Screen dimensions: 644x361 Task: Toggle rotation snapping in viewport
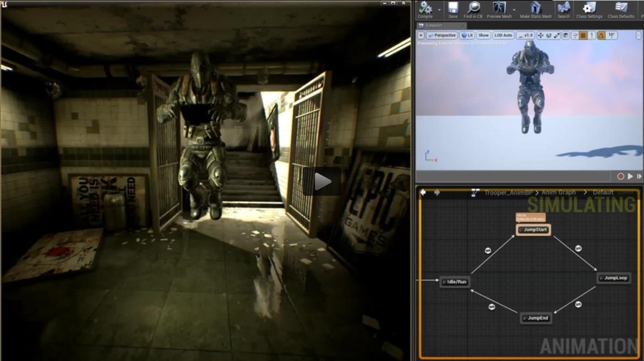[601, 36]
